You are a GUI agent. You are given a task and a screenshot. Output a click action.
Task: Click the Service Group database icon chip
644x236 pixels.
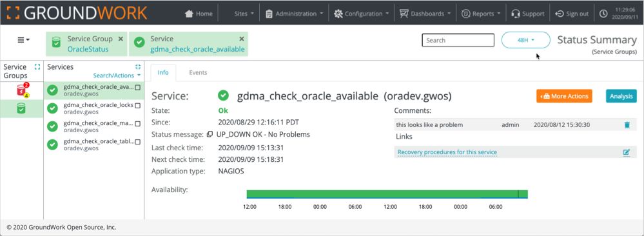click(56, 42)
